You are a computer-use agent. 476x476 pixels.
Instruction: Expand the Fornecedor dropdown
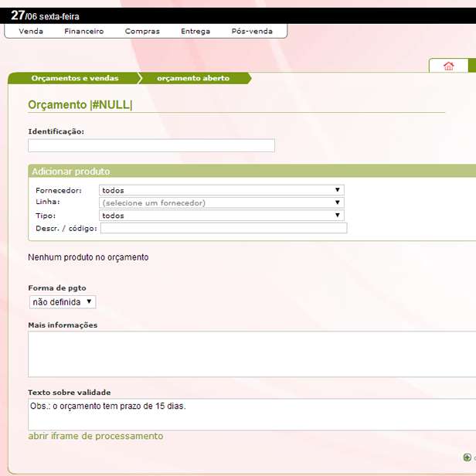coord(222,190)
